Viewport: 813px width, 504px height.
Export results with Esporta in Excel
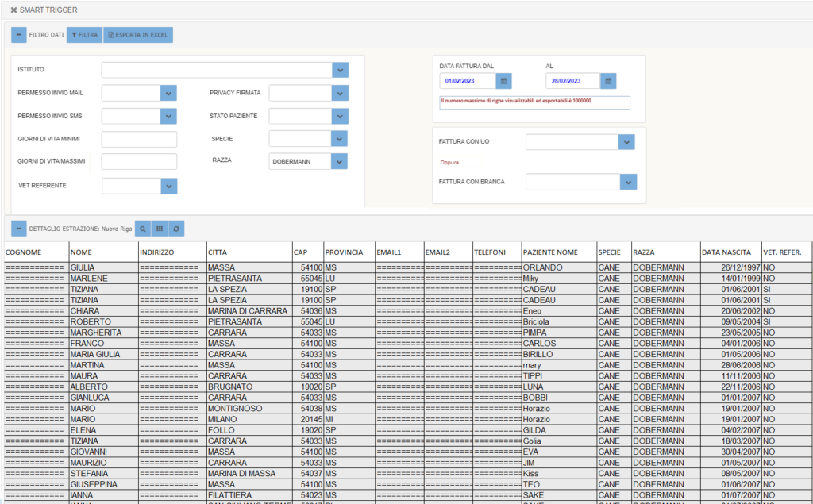[x=138, y=35]
